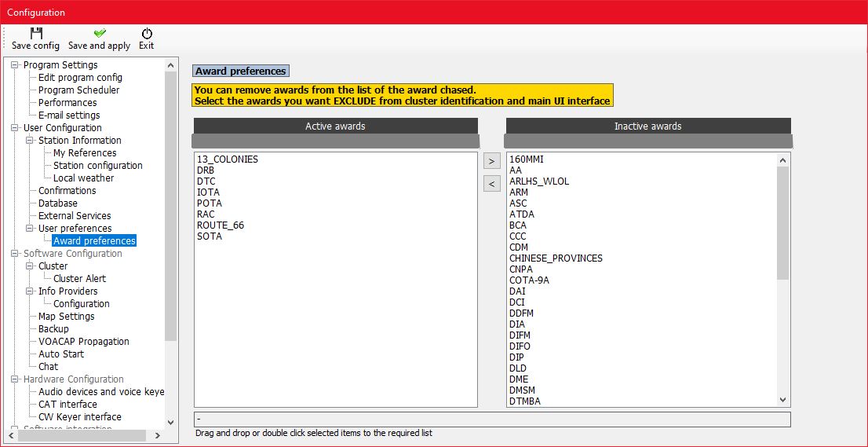Collapse the Cluster tree node
The image size is (868, 447).
pyautogui.click(x=30, y=266)
